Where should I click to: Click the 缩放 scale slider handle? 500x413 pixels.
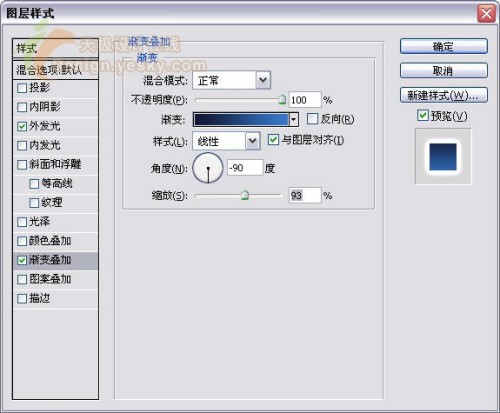click(x=245, y=195)
